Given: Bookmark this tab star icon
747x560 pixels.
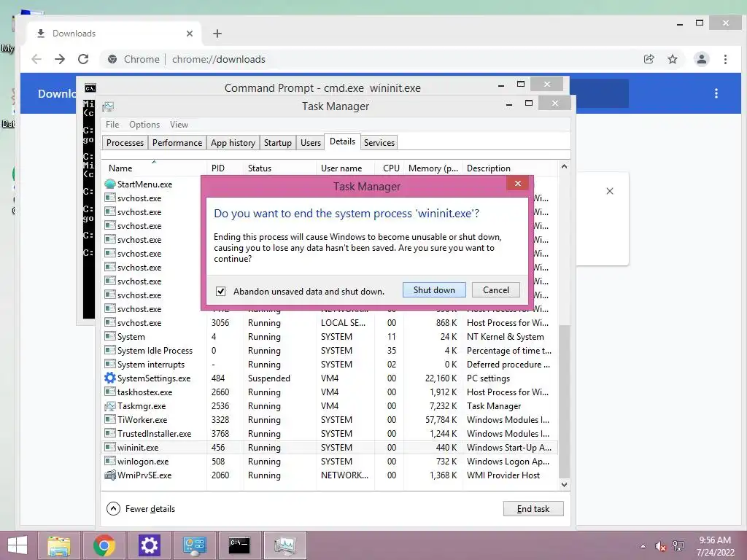Looking at the screenshot, I should 672,59.
